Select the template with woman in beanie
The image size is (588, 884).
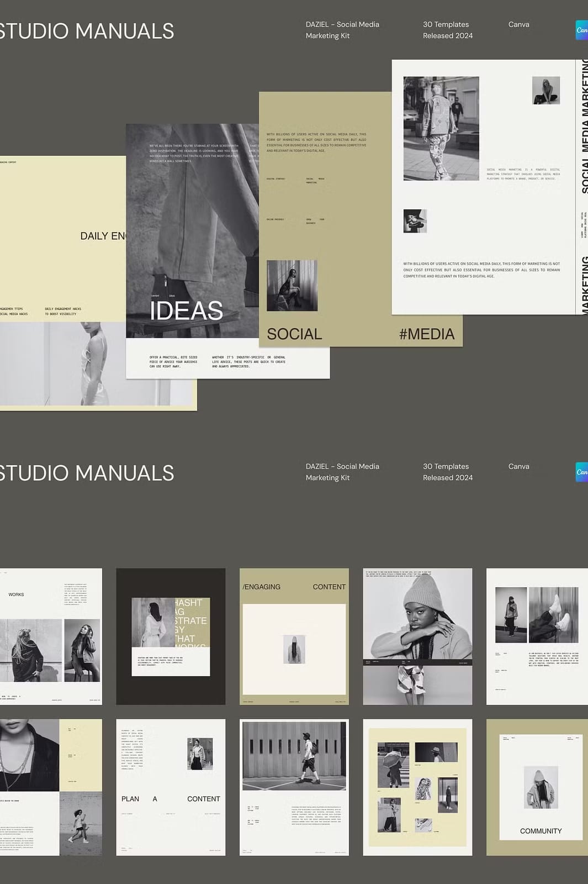tap(417, 636)
